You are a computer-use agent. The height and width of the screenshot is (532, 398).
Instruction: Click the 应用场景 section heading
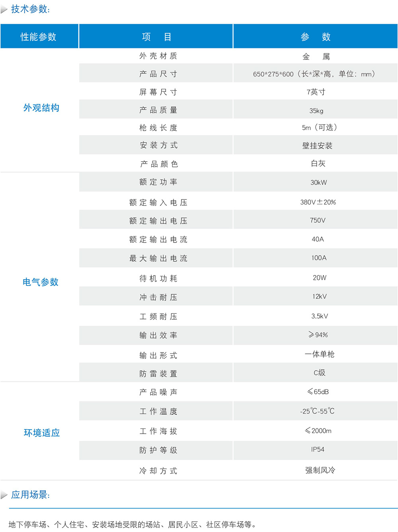[x=30, y=495]
